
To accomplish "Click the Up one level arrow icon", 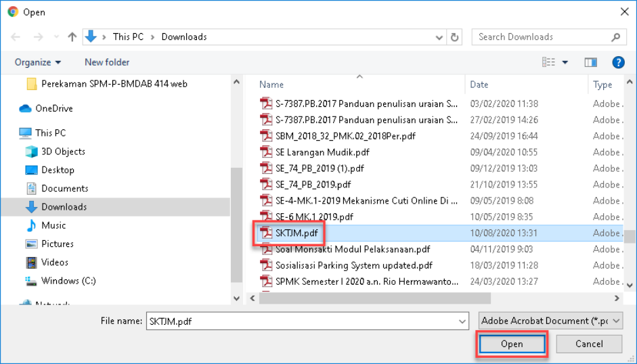I will pyautogui.click(x=72, y=37).
